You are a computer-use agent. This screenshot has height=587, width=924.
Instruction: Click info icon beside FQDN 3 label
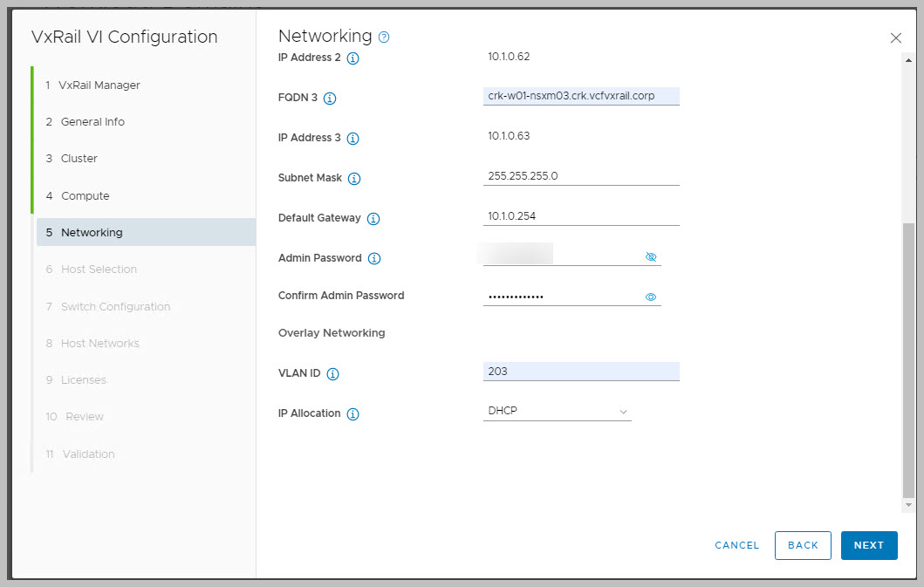coord(330,99)
